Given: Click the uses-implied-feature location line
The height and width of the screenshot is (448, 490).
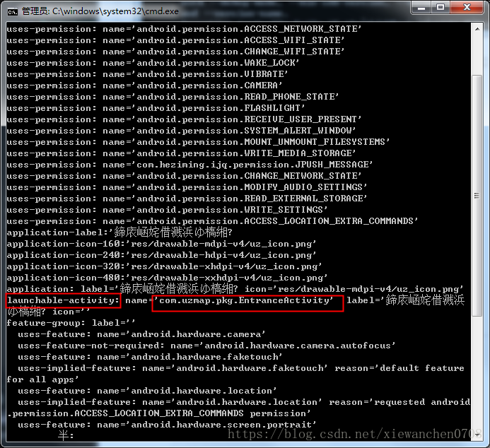Looking at the screenshot, I should 238,408.
